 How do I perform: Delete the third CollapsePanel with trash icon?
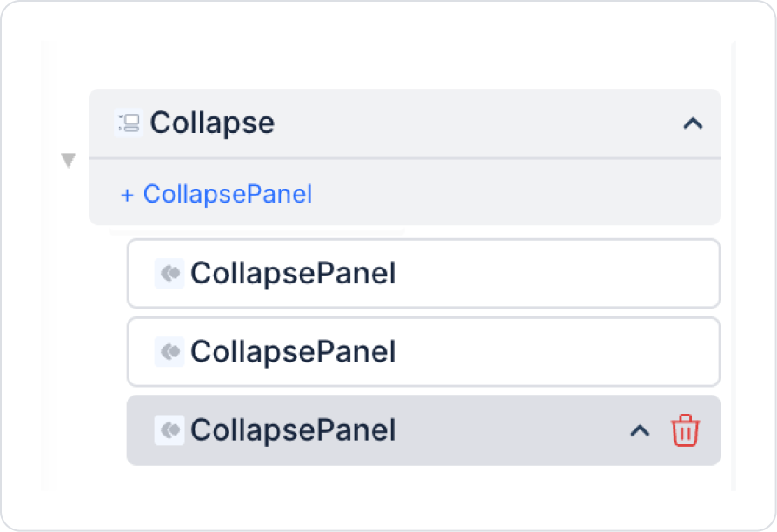(685, 430)
